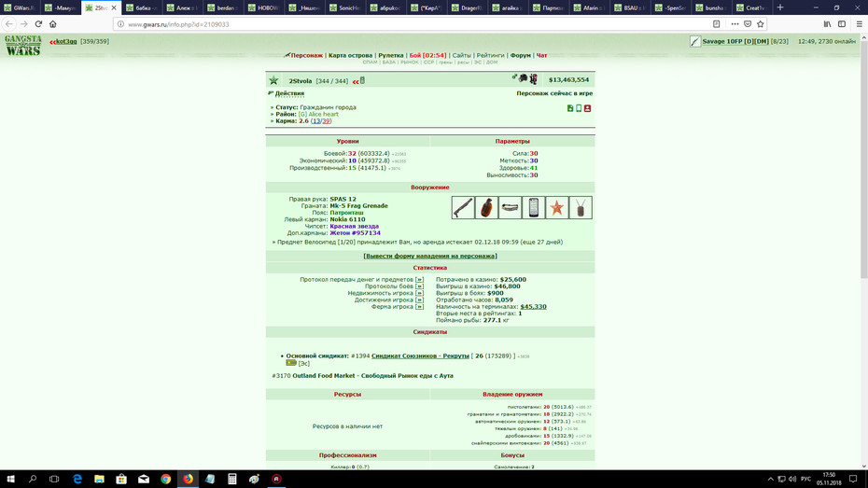Open Рулетка in the top menu
The width and height of the screenshot is (868, 488).
point(391,55)
